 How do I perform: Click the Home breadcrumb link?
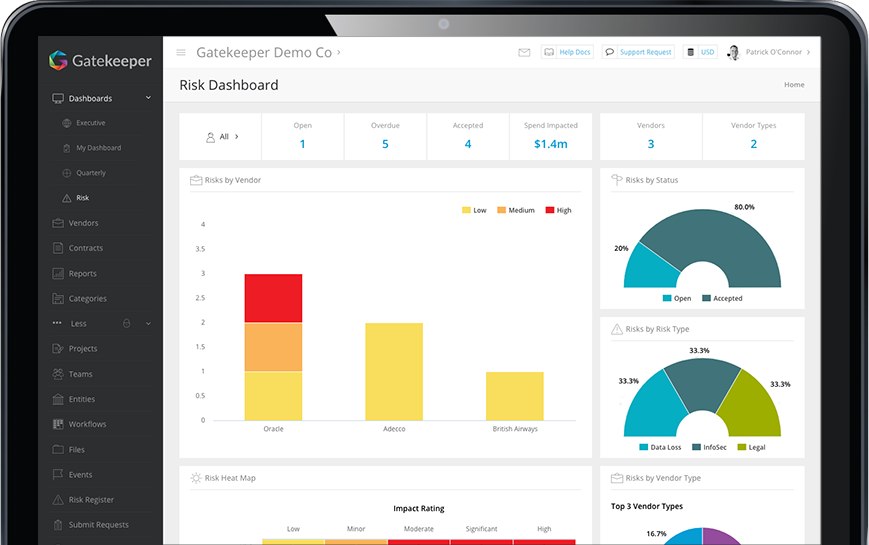(x=794, y=85)
